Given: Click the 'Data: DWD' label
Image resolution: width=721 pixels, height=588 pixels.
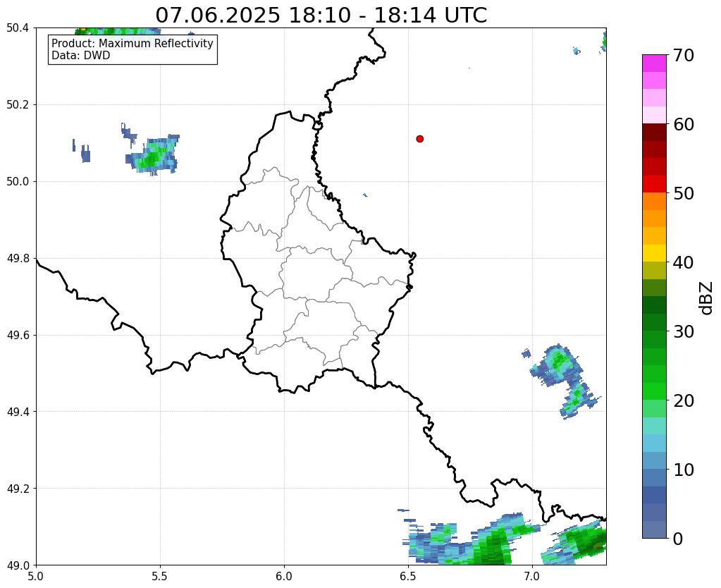Looking at the screenshot, I should (x=81, y=56).
